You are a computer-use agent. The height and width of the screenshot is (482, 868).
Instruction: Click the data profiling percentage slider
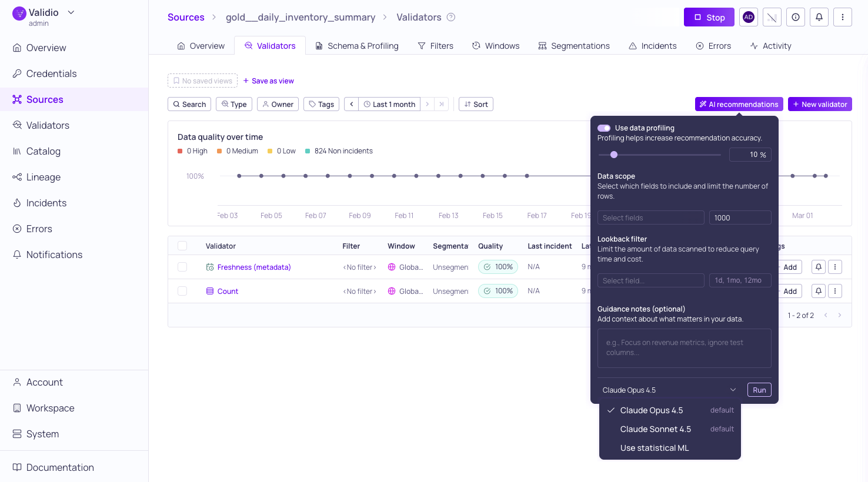[x=659, y=155]
